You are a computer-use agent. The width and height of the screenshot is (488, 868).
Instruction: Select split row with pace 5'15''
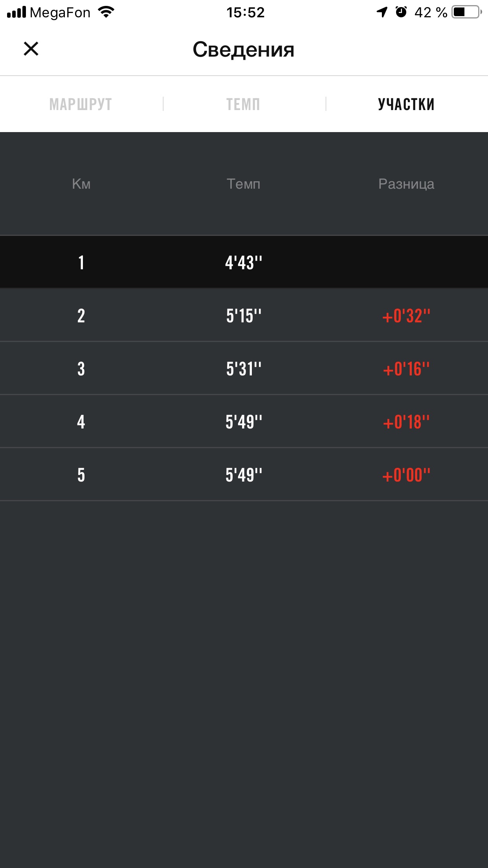click(244, 316)
